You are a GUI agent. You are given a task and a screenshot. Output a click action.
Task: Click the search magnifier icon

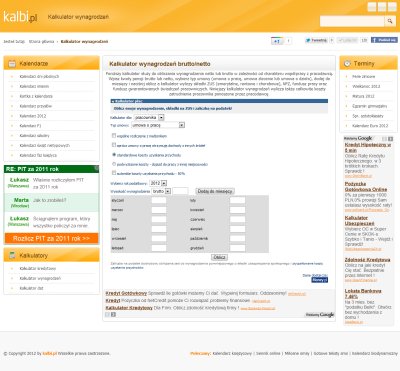pyautogui.click(x=390, y=21)
